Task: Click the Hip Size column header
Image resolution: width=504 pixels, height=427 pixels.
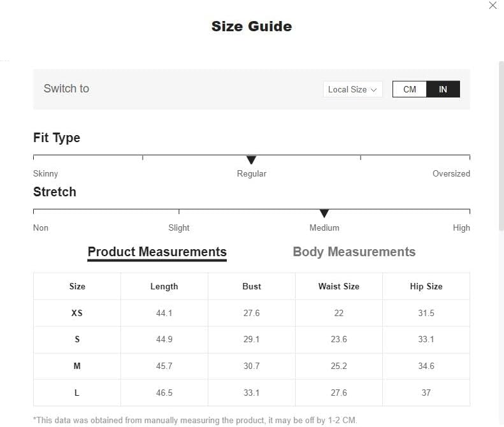Action: pos(426,286)
